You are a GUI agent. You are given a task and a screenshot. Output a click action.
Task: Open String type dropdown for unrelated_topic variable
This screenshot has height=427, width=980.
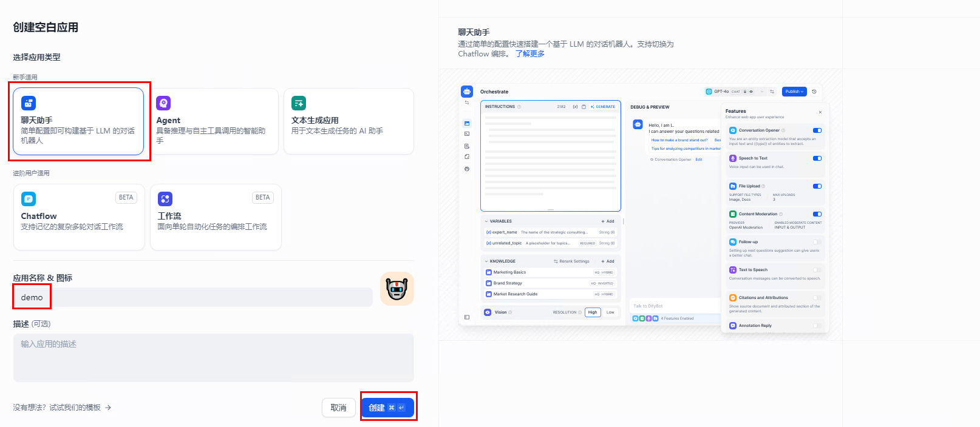(x=607, y=243)
